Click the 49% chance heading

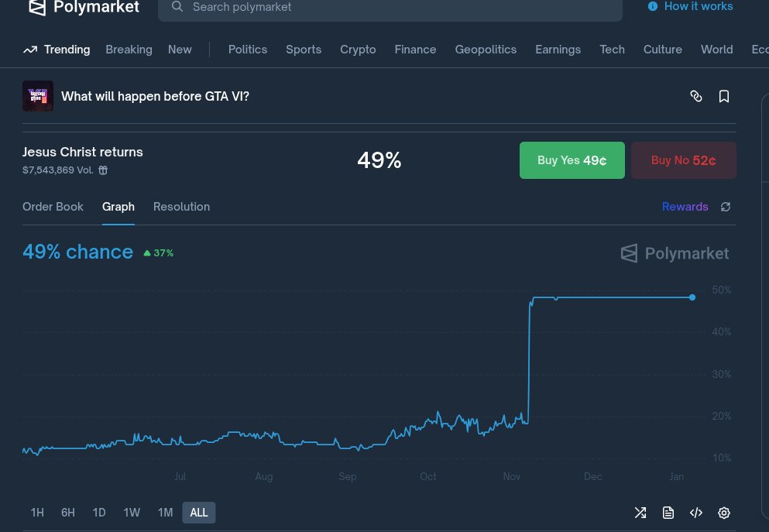(x=78, y=252)
